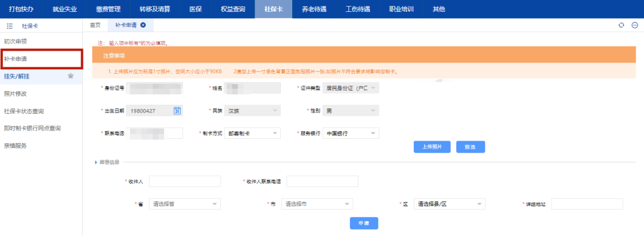Open the 职业培训 top menu
Image resolution: width=644 pixels, height=236 pixels.
point(401,9)
